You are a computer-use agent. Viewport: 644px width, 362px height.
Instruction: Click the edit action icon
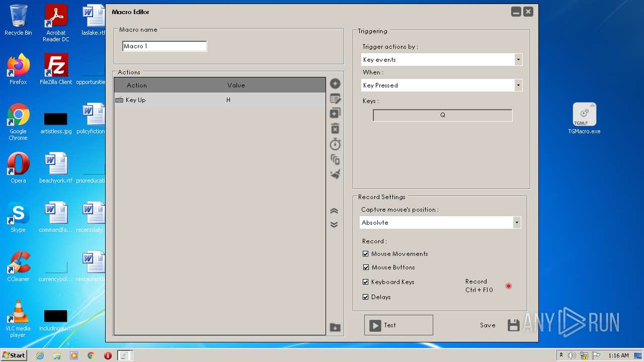coord(335,99)
